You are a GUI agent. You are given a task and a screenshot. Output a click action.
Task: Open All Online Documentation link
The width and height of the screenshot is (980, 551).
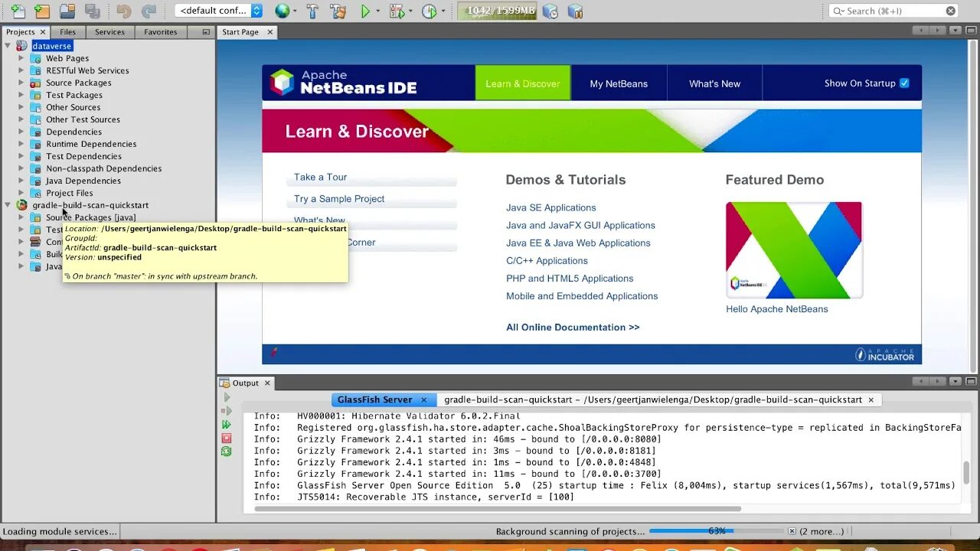pyautogui.click(x=573, y=327)
